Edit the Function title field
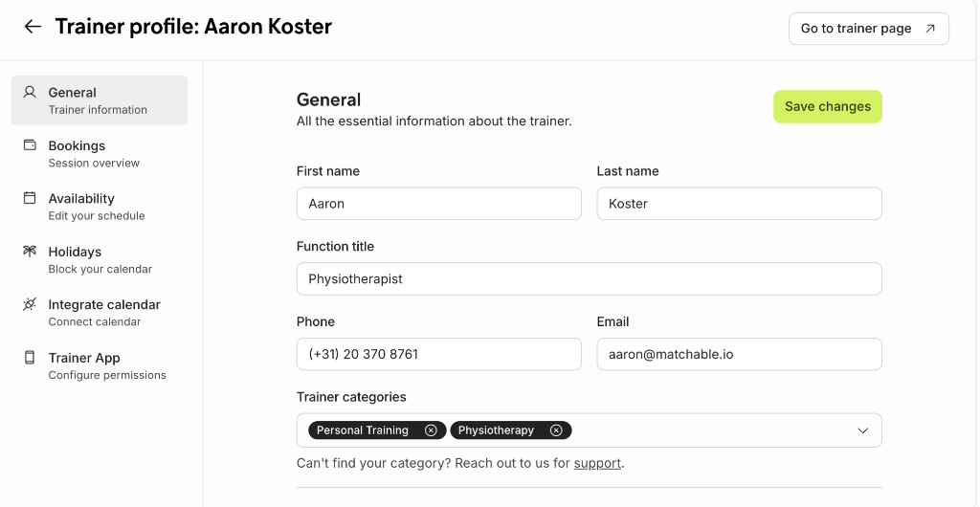Image resolution: width=980 pixels, height=507 pixels. click(x=589, y=279)
